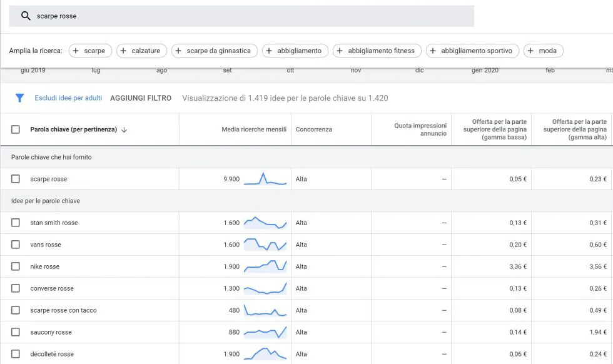The height and width of the screenshot is (364, 613).
Task: Add scarpe to broaden the search
Action: click(90, 51)
